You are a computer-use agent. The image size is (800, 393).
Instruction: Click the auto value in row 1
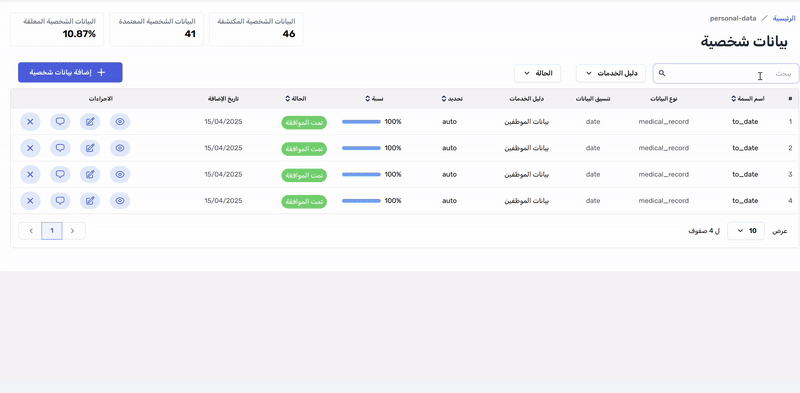tap(449, 122)
